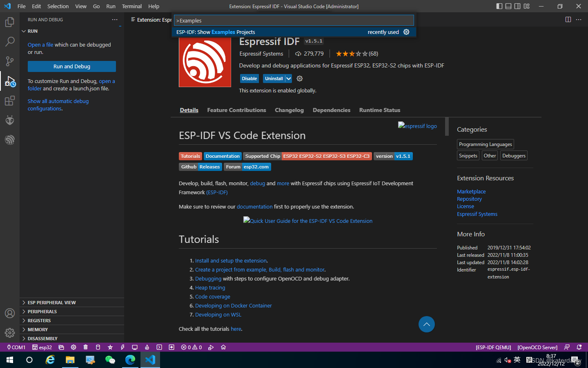Open ESP-IDF terminal icon in status bar
Image resolution: width=588 pixels, height=368 pixels.
click(x=159, y=347)
